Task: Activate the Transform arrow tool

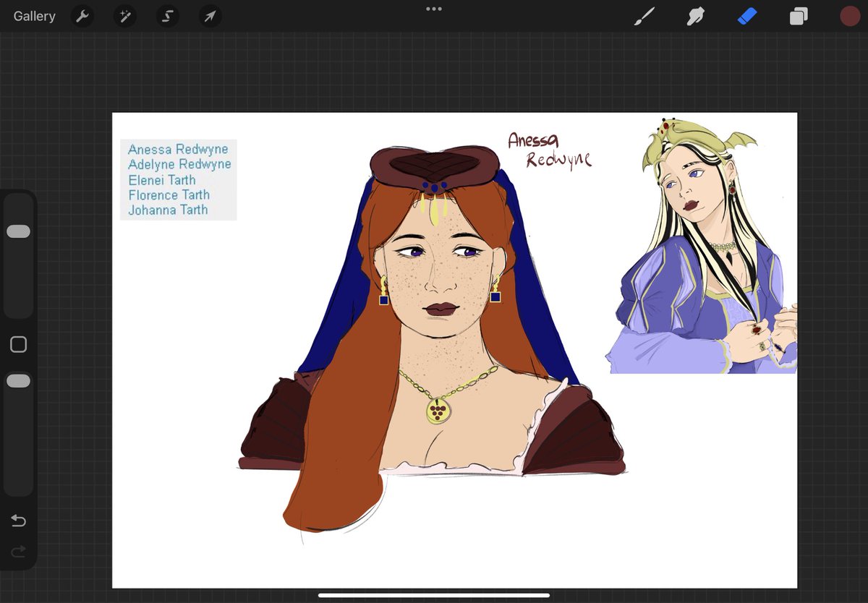Action: tap(210, 16)
